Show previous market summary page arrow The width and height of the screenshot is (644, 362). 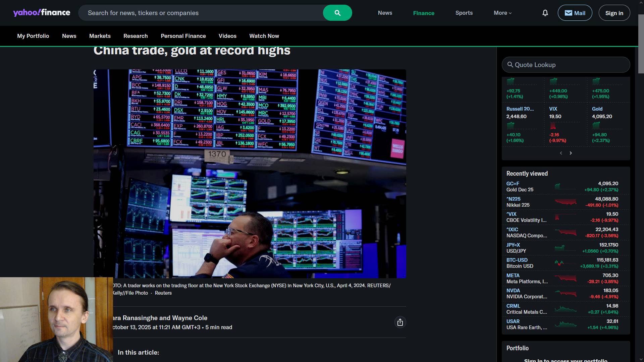[x=561, y=153]
